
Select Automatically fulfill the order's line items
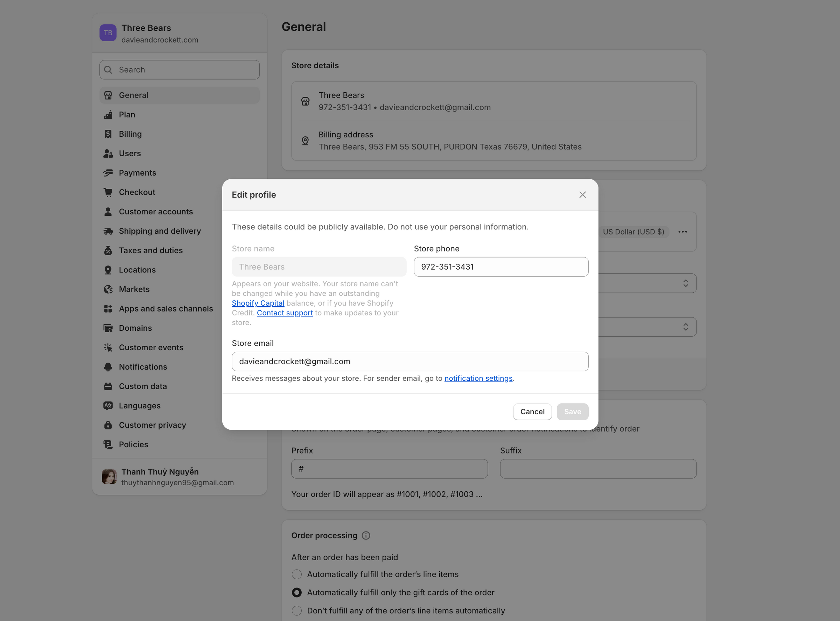[x=296, y=574]
